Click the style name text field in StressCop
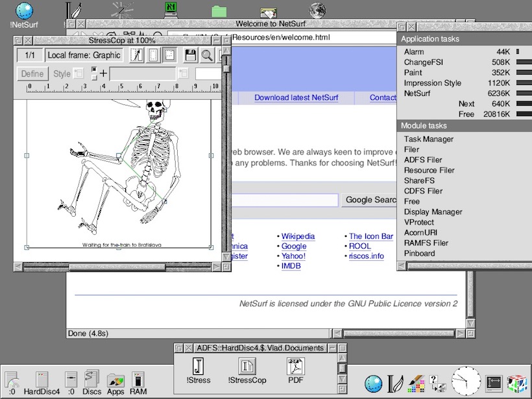 tap(143, 73)
